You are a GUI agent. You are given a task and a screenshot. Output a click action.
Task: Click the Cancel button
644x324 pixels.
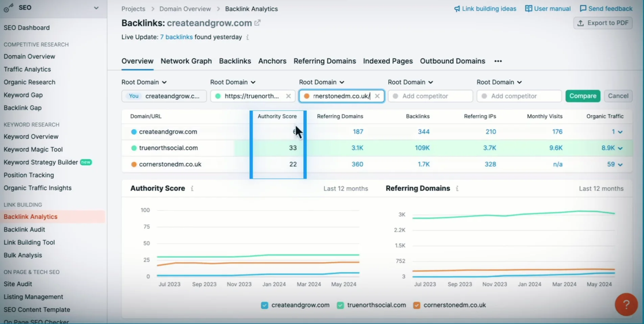click(618, 96)
